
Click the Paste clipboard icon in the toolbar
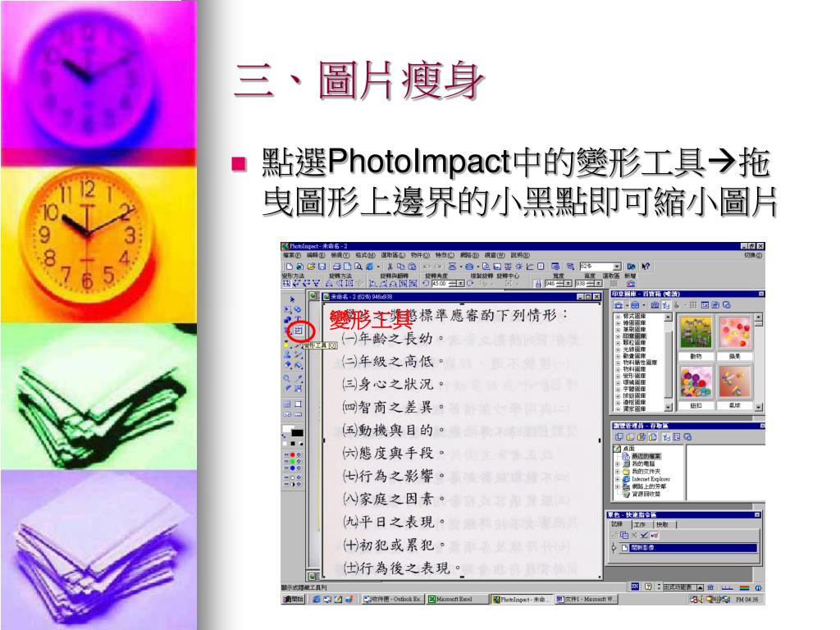click(x=412, y=267)
